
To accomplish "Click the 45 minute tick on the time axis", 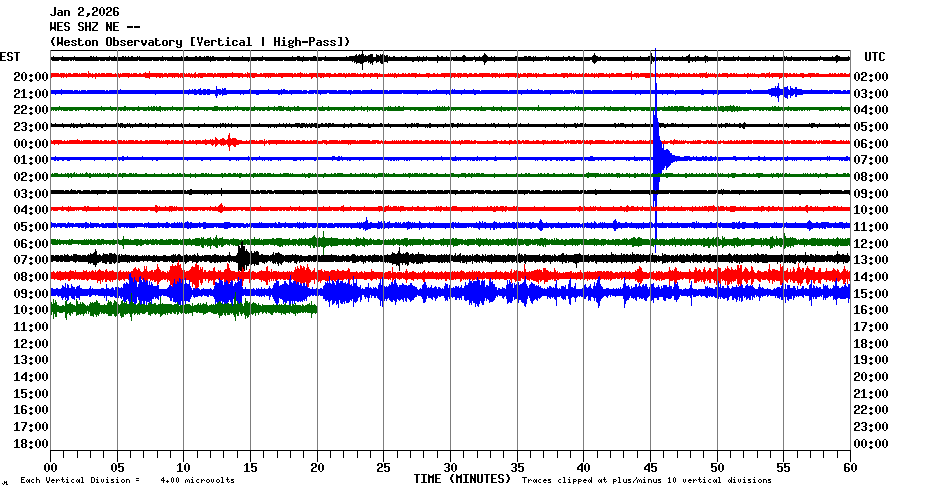I will click(x=650, y=467).
